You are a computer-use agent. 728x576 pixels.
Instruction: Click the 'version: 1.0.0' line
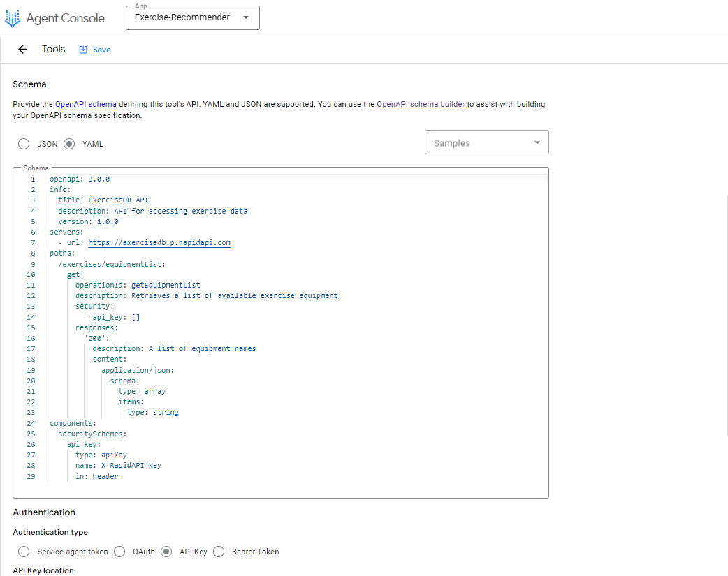click(x=88, y=221)
